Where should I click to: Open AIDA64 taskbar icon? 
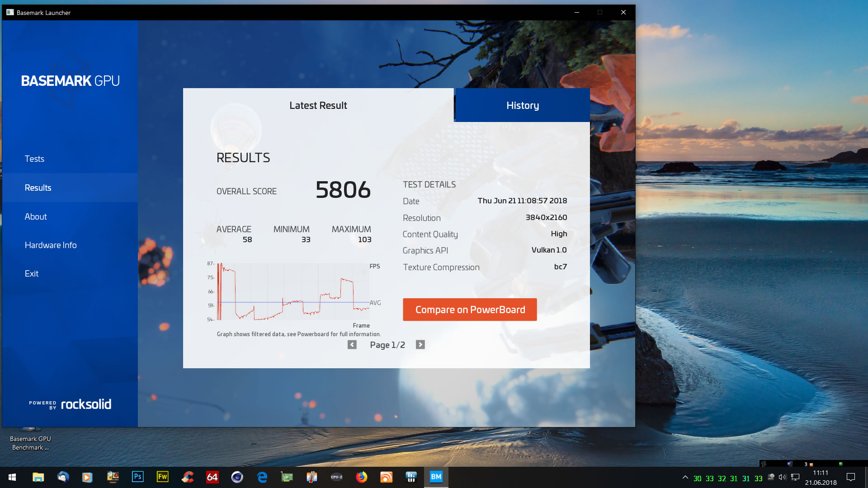[x=212, y=477]
